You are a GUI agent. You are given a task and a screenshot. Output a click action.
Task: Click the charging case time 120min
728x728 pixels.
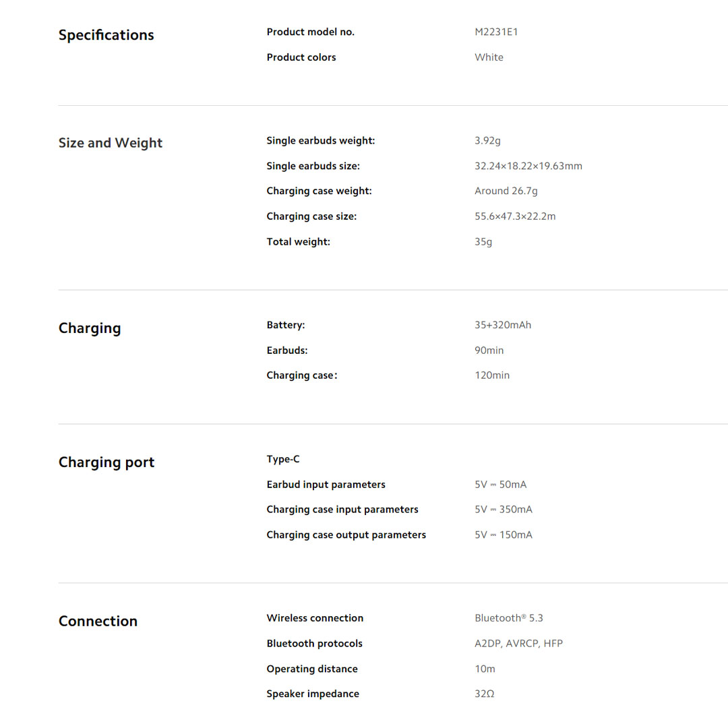point(492,375)
